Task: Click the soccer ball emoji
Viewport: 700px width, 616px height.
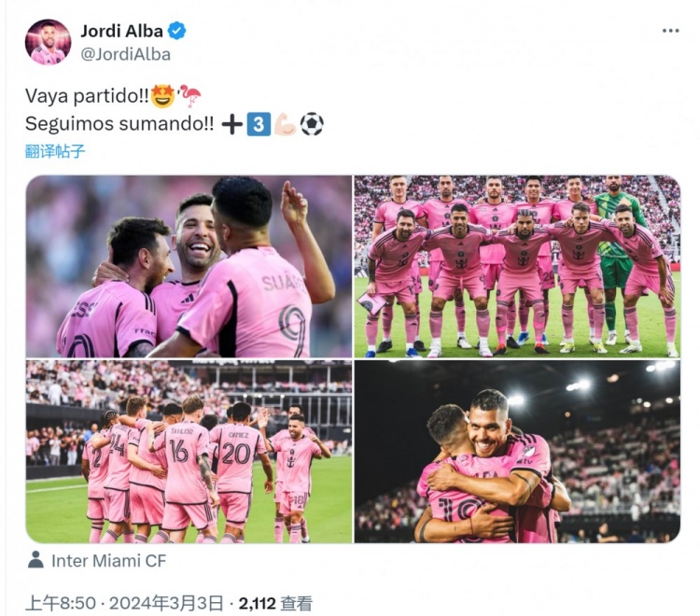Action: tap(312, 124)
